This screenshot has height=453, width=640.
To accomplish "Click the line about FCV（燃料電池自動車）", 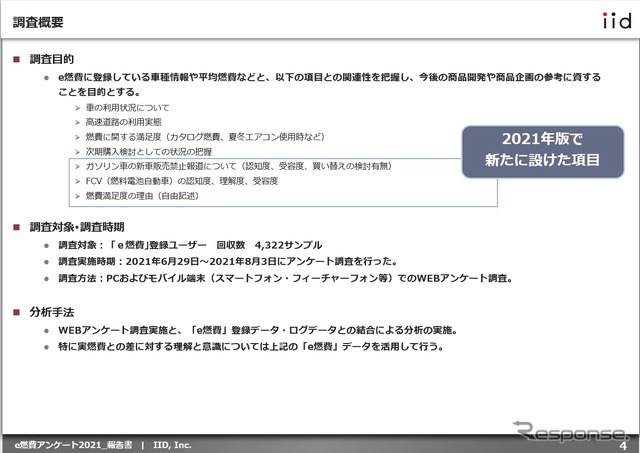I will [182, 181].
